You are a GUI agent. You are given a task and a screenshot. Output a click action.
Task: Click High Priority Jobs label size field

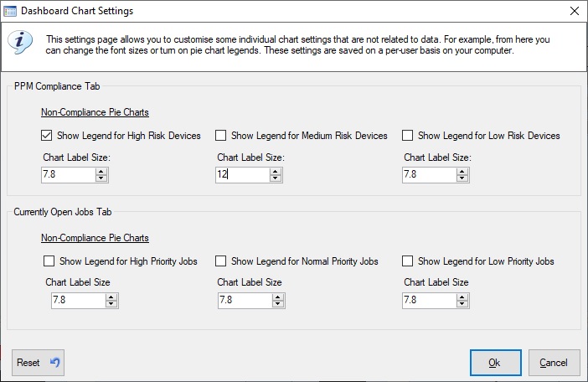pos(79,300)
